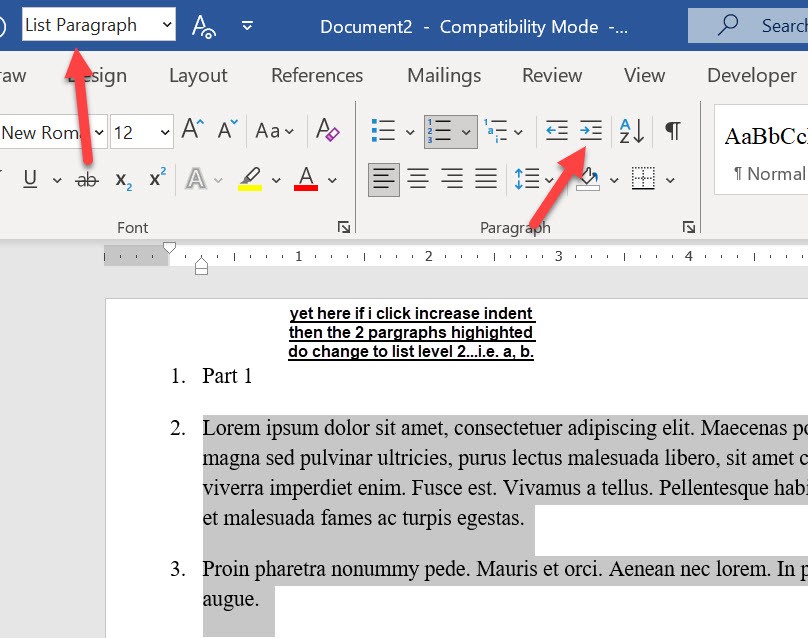Clear all formatting with eraser icon

tap(328, 129)
